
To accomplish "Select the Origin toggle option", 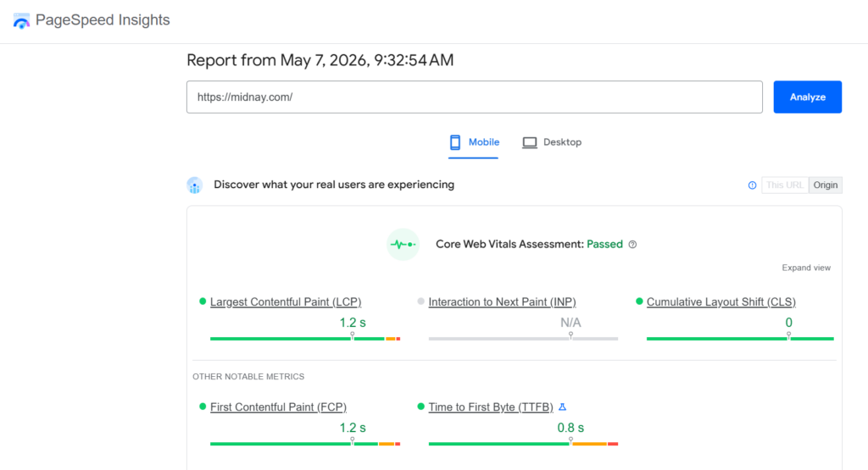I will coord(826,185).
